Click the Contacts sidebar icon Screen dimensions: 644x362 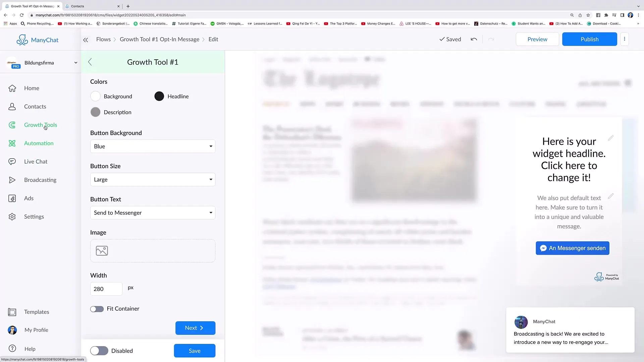click(x=12, y=107)
